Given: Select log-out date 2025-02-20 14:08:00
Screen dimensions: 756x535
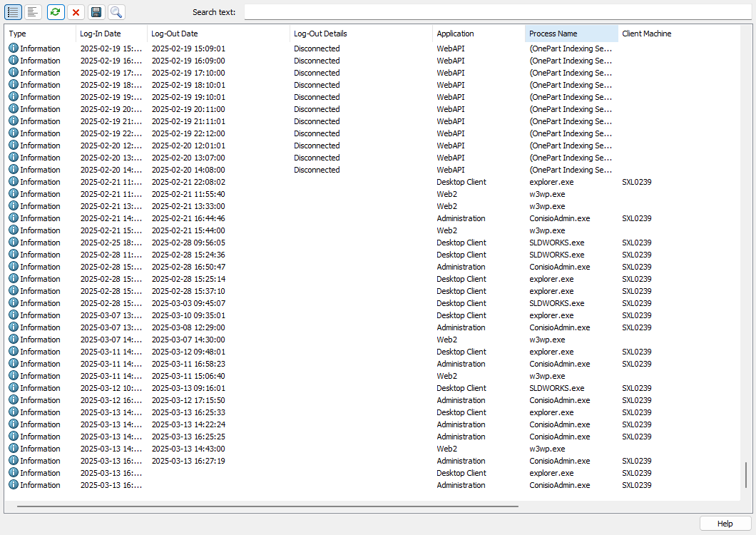Looking at the screenshot, I should click(x=188, y=170).
